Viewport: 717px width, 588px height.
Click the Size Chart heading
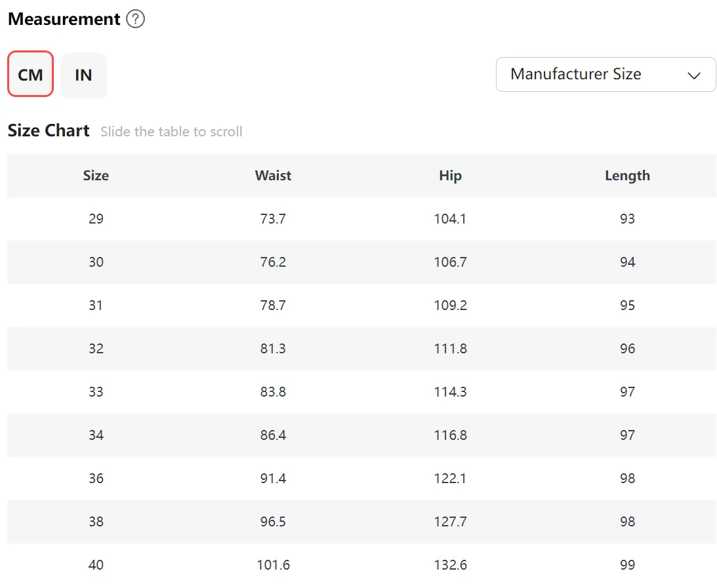coord(49,130)
